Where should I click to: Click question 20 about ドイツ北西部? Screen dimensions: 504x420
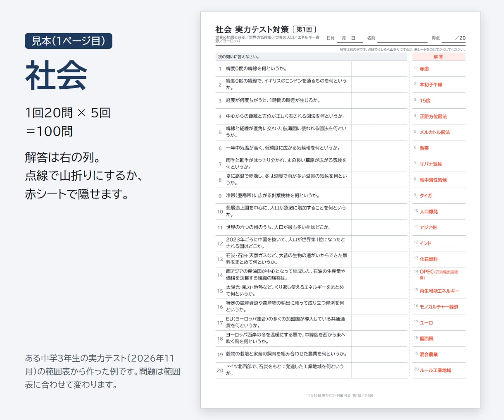(285, 370)
